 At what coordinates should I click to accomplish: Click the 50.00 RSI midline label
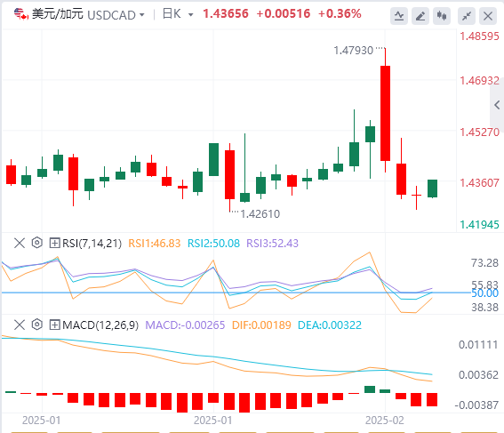pyautogui.click(x=484, y=293)
